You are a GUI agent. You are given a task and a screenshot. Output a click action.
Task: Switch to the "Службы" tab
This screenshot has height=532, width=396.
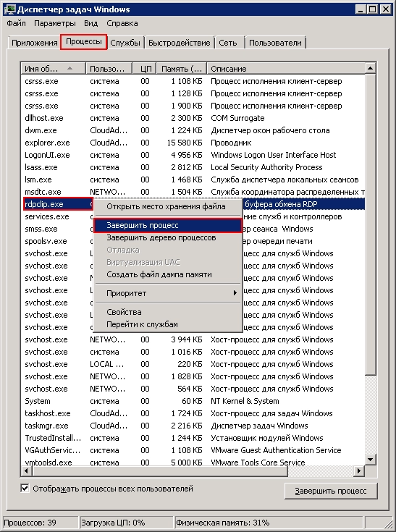click(125, 43)
